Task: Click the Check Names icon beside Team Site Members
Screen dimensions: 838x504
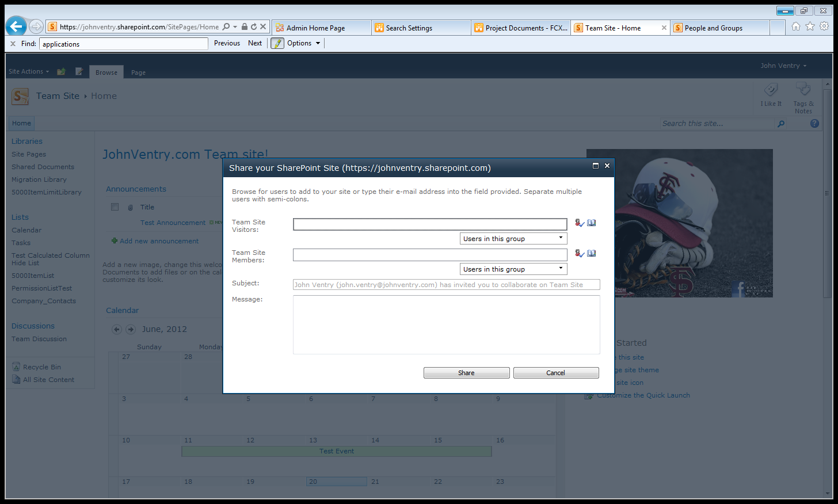Action: (x=580, y=253)
